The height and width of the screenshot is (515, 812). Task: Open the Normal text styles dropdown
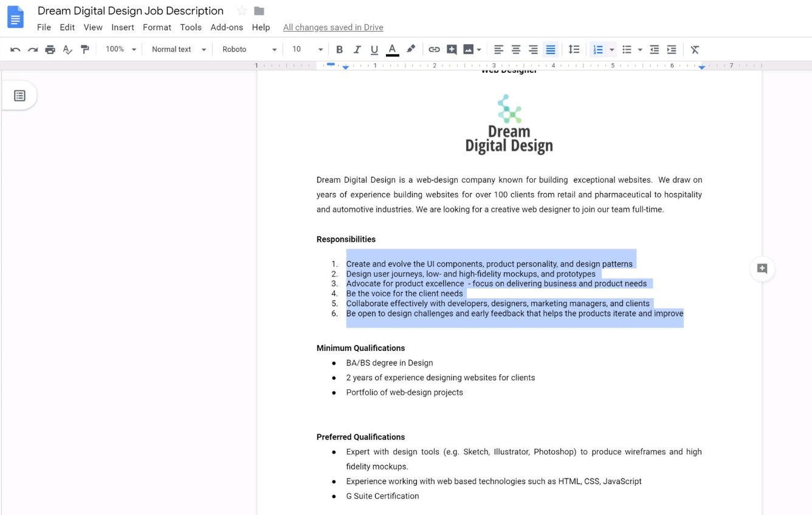[x=179, y=50]
